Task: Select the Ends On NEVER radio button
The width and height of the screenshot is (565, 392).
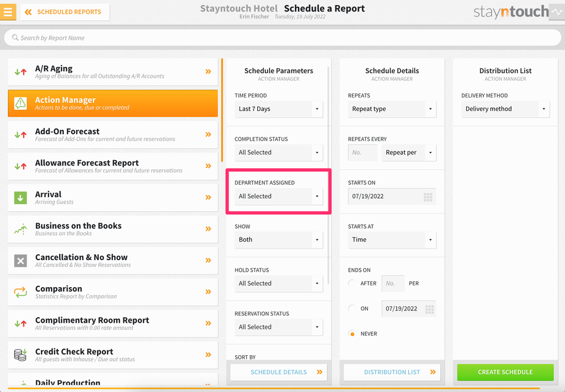Action: pos(353,334)
